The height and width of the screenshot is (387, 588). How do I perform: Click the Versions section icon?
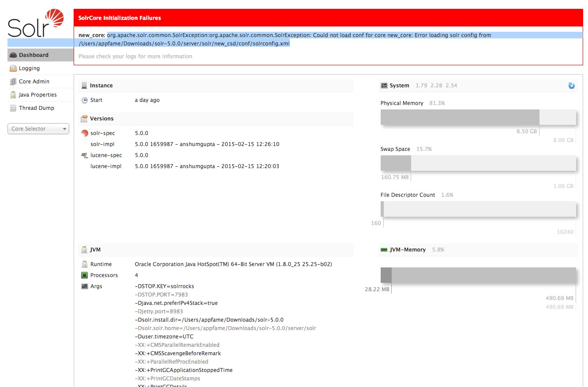[84, 119]
